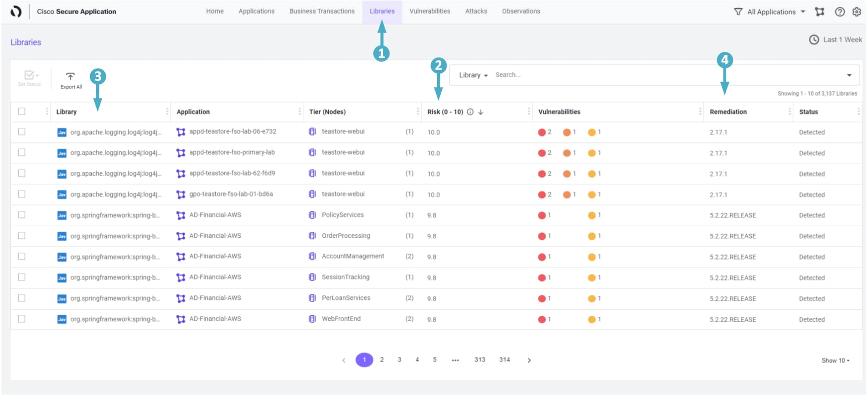Check the box for the PolicyServices row

click(x=21, y=215)
